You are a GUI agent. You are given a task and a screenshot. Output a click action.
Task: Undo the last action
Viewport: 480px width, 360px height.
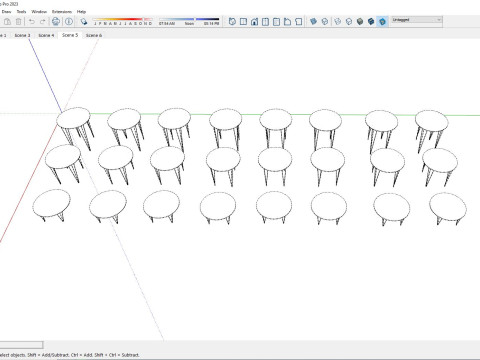coord(32,22)
